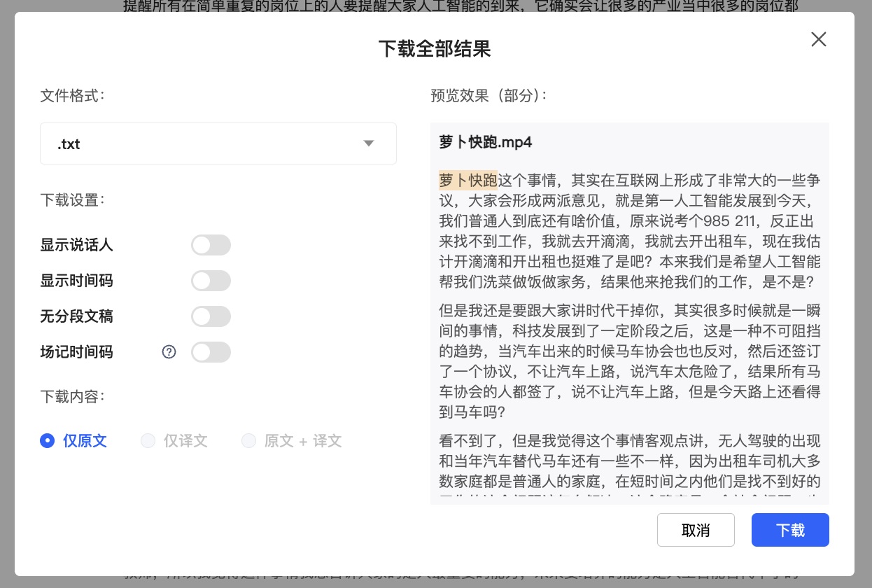Click the close X on the dialog
The image size is (872, 588).
pyautogui.click(x=818, y=39)
